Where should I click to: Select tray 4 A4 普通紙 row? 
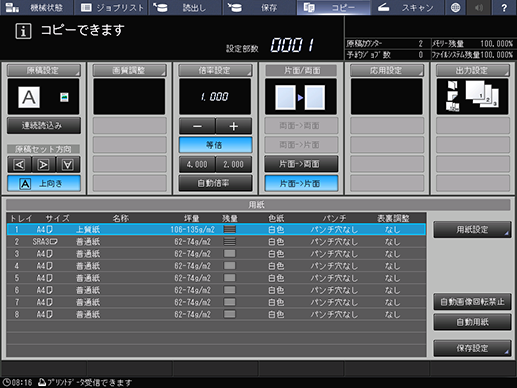coord(216,266)
